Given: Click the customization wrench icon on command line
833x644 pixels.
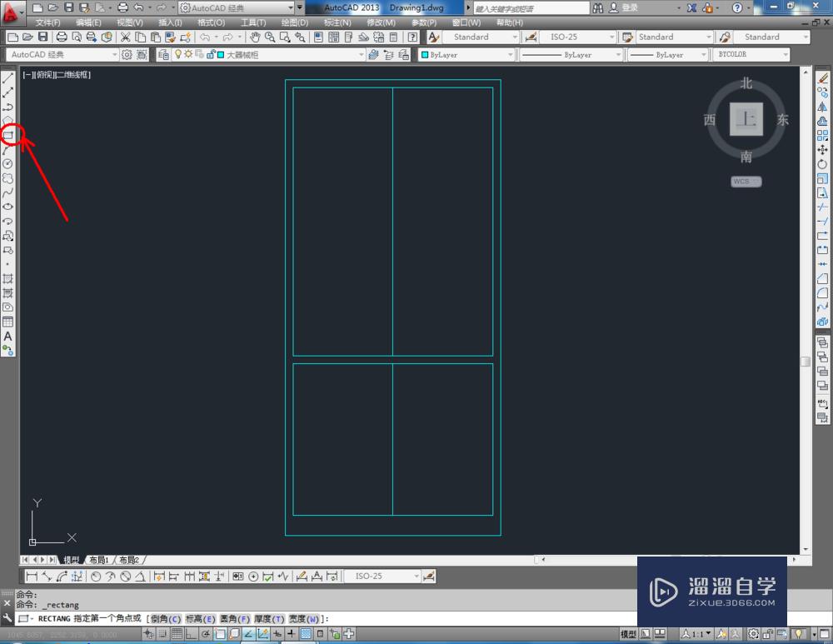Looking at the screenshot, I should (x=7, y=618).
